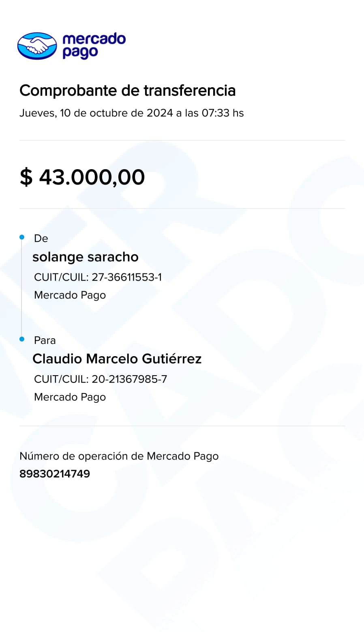This screenshot has height=632, width=364.
Task: Click the Mercado Pago handshake logo
Action: 37,46
